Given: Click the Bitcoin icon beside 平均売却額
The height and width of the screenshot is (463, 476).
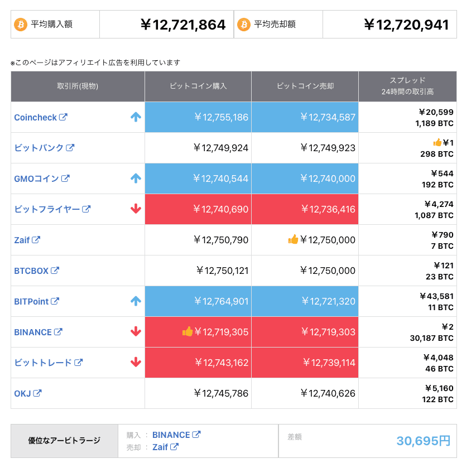Looking at the screenshot, I should pos(243,25).
